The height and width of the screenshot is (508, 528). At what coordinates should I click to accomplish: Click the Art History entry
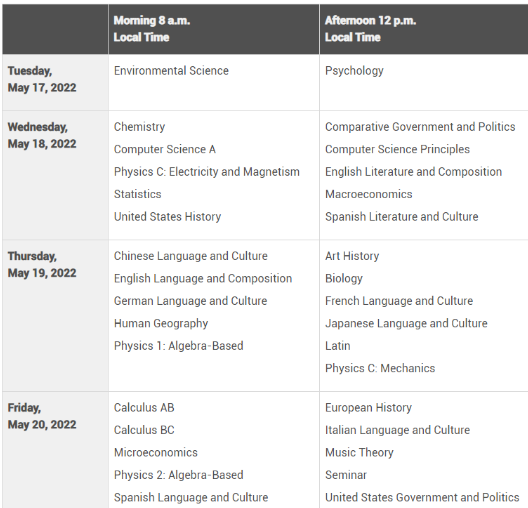[x=352, y=256]
